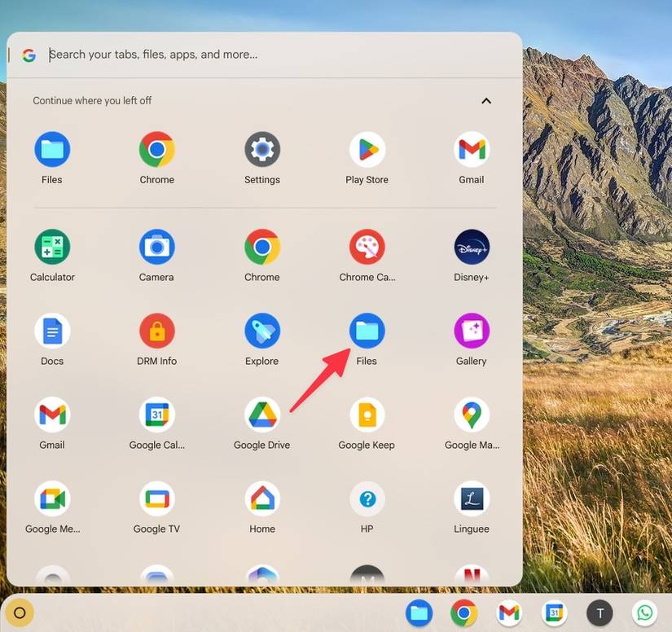672x632 pixels.
Task: Collapse the Continue where you left off section
Action: (x=486, y=101)
